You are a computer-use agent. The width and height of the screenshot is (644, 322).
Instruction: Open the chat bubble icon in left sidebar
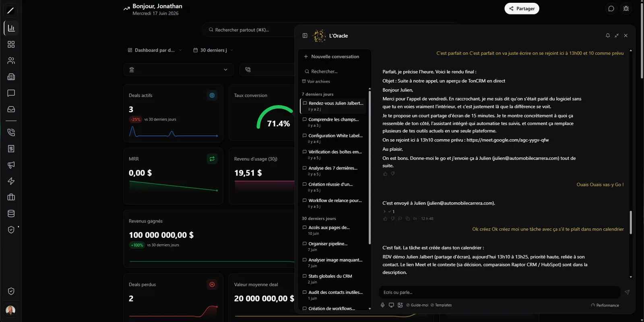point(11,93)
